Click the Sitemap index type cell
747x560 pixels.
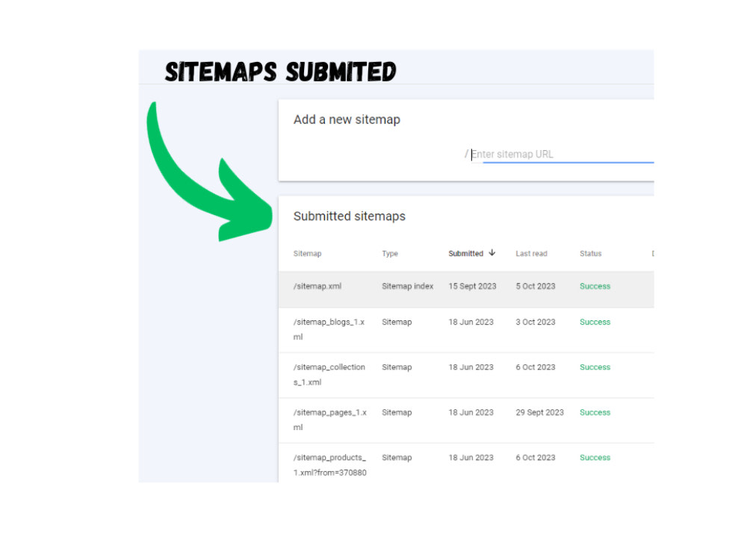pyautogui.click(x=407, y=286)
